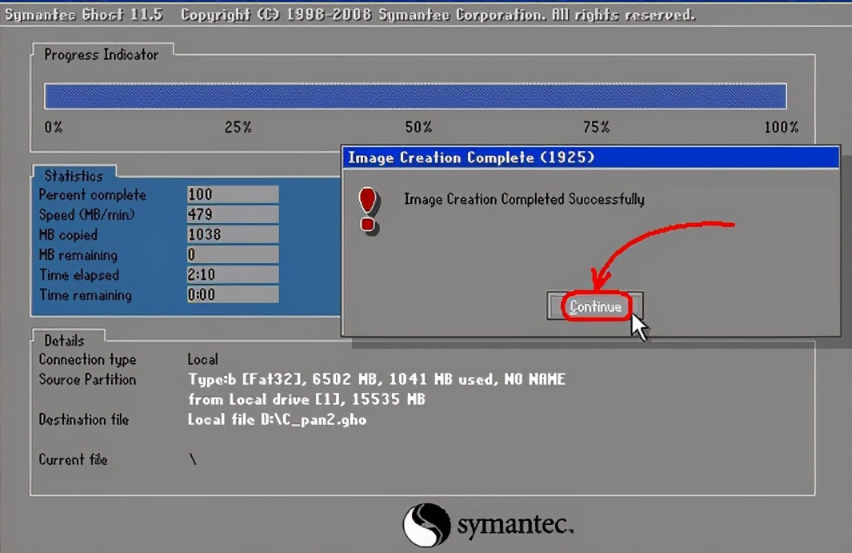Click the destination file path D:\C_pan2.gho
This screenshot has height=553, width=852.
point(277,420)
